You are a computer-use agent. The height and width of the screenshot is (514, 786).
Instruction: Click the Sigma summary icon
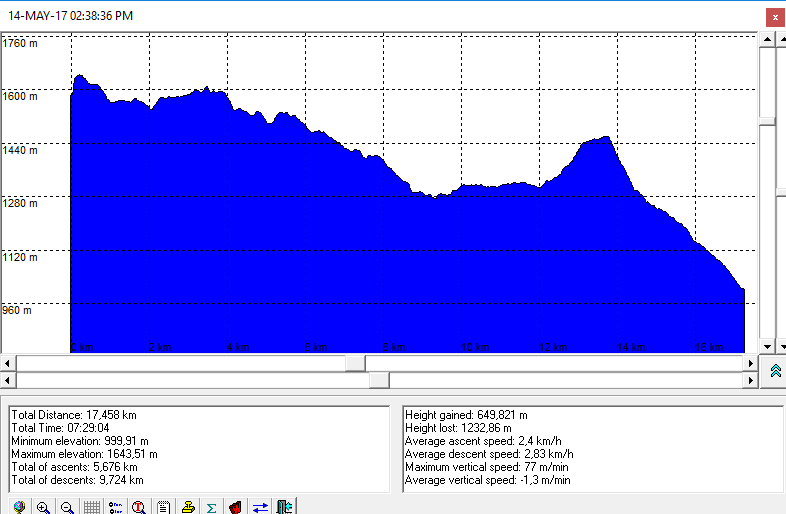(211, 507)
